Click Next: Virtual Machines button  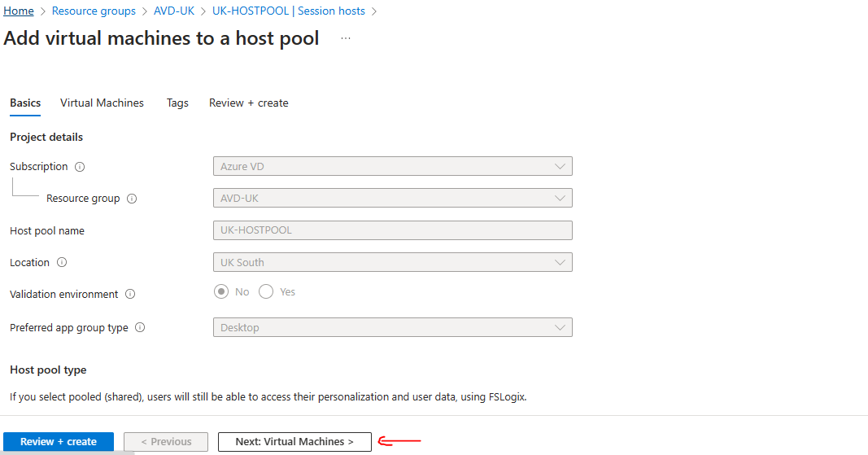point(294,442)
